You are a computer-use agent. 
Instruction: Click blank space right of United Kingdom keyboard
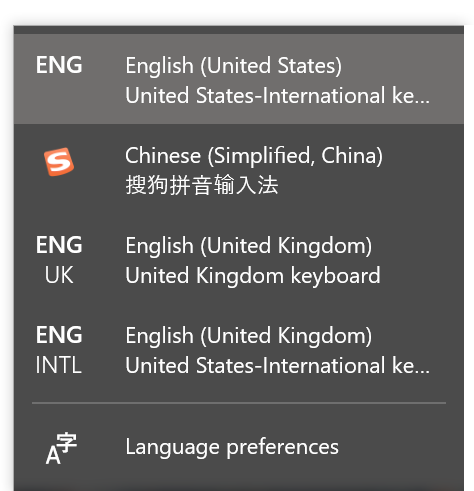tap(422, 276)
